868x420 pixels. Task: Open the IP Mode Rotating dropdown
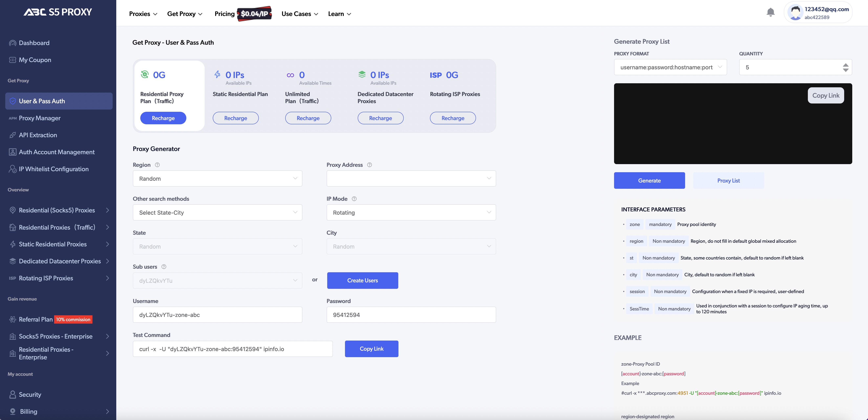click(411, 213)
